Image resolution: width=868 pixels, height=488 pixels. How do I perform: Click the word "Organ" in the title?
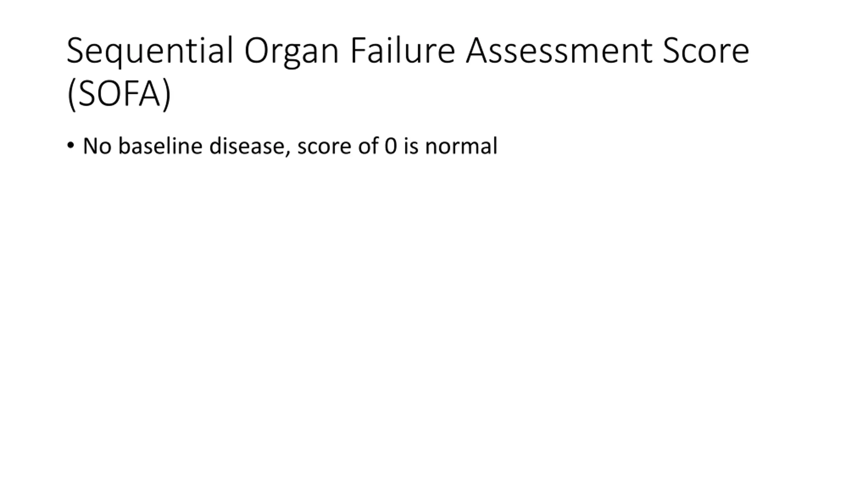tap(291, 51)
